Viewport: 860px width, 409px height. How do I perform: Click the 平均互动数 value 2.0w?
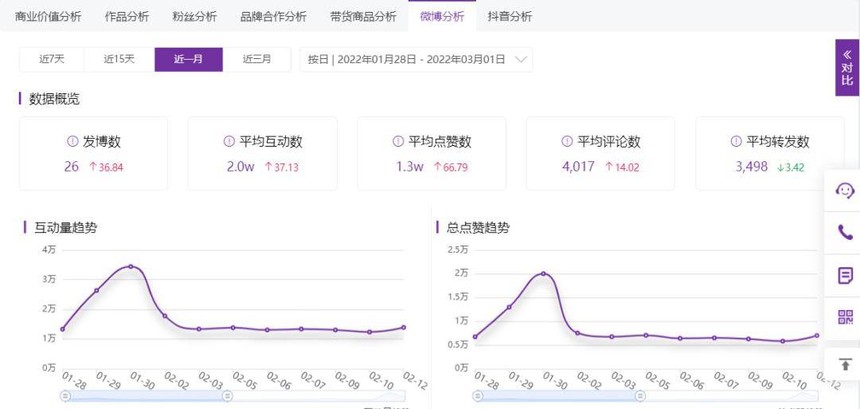tap(241, 167)
